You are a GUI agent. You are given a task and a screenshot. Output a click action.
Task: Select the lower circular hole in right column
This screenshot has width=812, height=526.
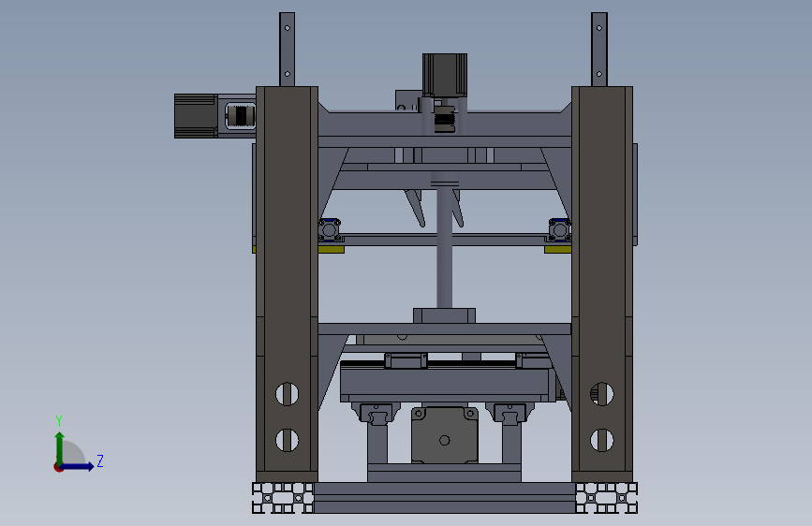click(x=602, y=440)
